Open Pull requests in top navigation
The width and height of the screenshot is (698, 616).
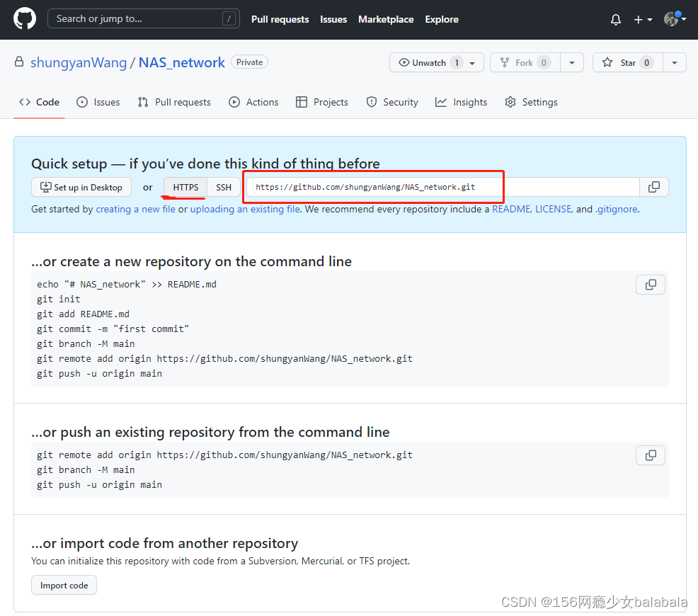pos(280,20)
